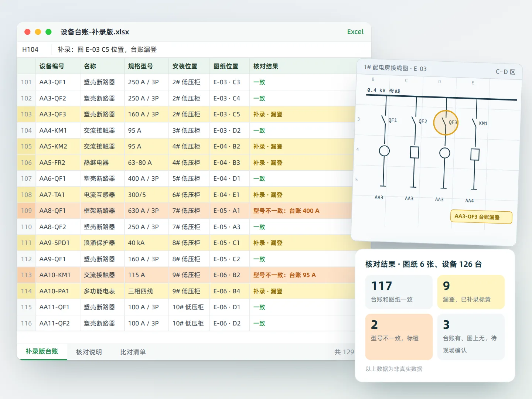Click the green maximize window button
The height and width of the screenshot is (399, 532).
[48, 32]
